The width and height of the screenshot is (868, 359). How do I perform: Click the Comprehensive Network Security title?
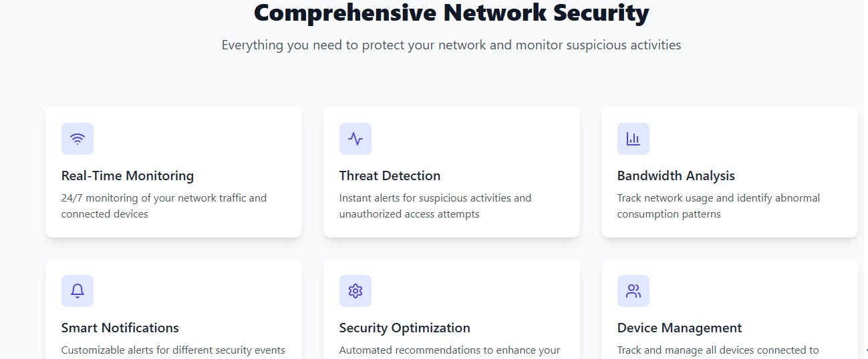click(x=452, y=13)
